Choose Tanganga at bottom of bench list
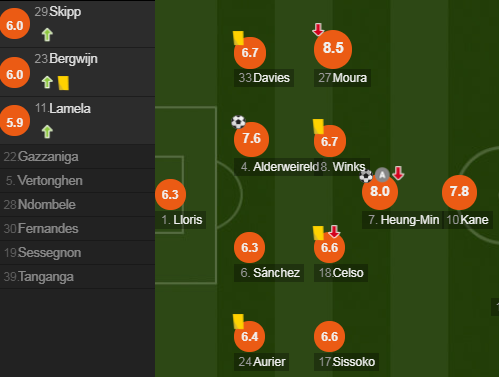Image resolution: width=499 pixels, height=377 pixels. (77, 277)
